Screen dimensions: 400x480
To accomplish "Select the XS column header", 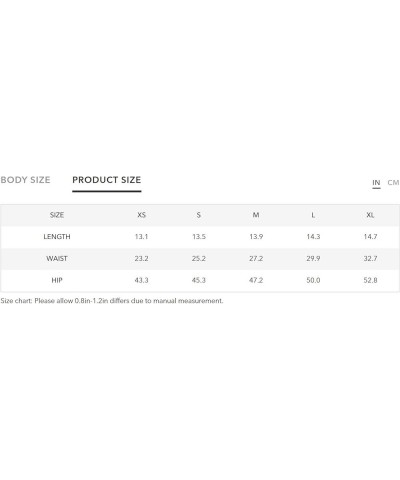I will tap(141, 215).
